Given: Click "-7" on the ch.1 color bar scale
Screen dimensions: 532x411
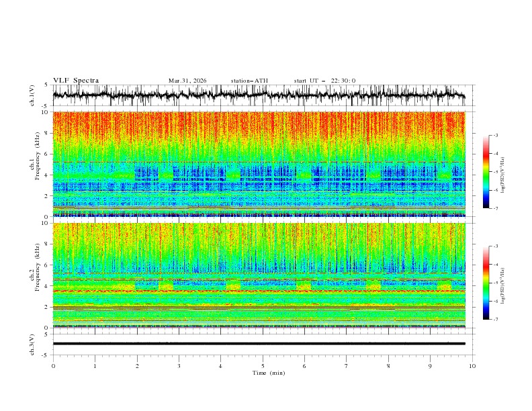Looking at the screenshot, I should pyautogui.click(x=496, y=208).
